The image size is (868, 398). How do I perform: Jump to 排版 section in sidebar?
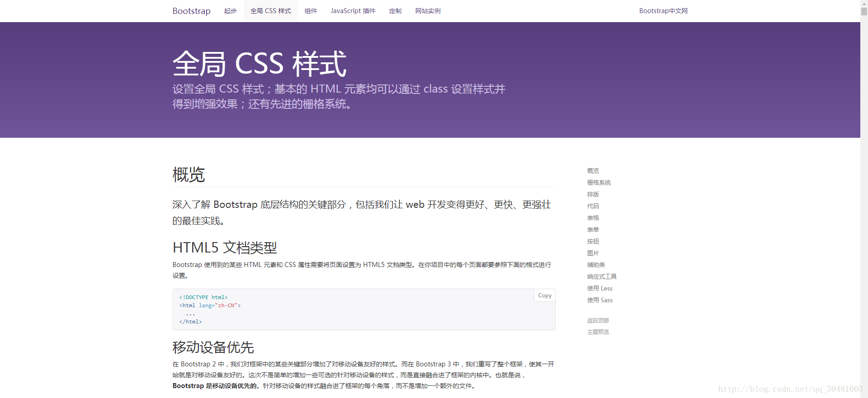click(x=593, y=194)
